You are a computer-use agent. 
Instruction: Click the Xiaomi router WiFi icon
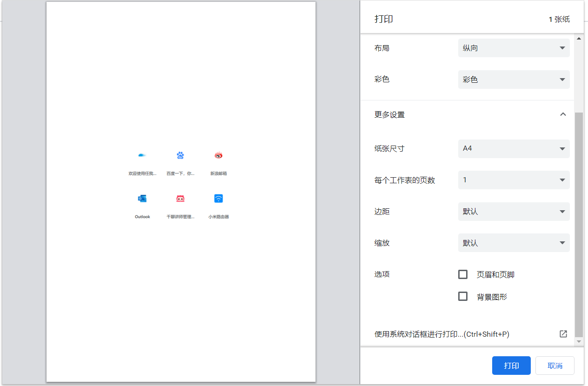coord(219,199)
